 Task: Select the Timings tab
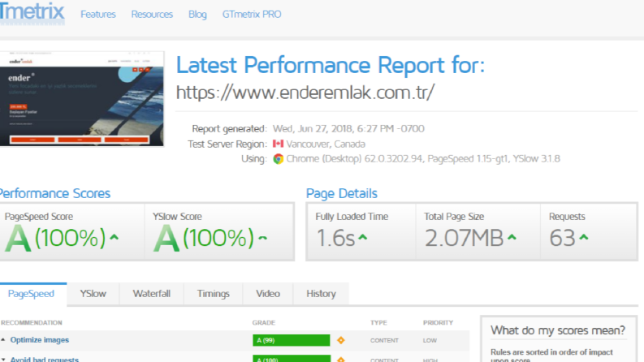point(213,294)
